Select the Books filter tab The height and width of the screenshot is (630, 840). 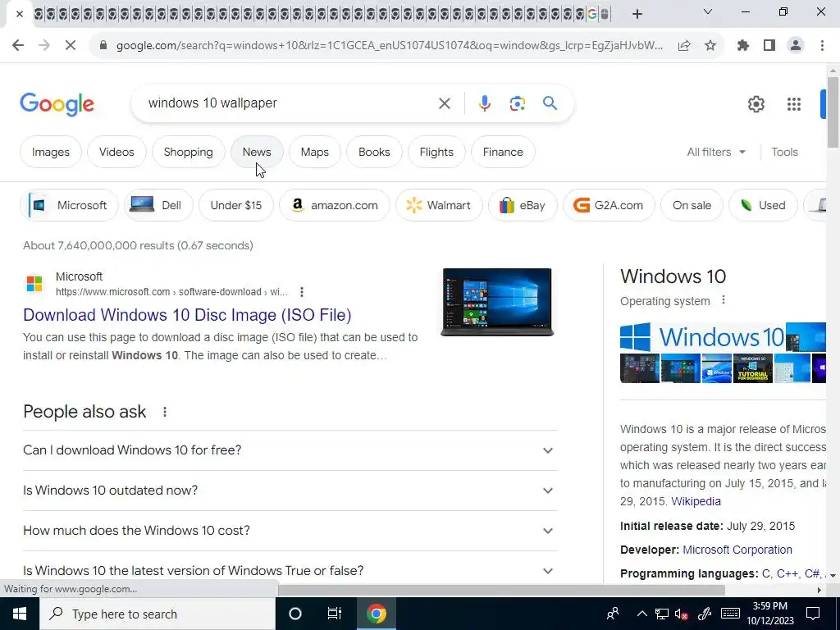tap(374, 152)
